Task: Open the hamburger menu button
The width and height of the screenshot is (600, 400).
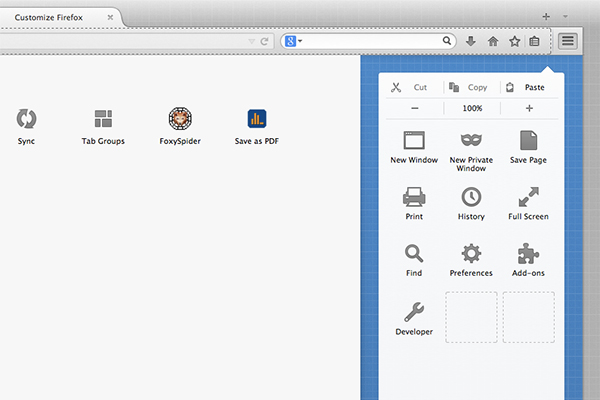Action: pyautogui.click(x=568, y=41)
